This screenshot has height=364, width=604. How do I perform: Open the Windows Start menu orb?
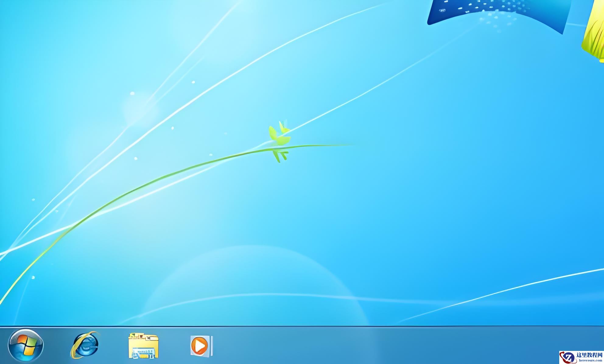pos(26,346)
